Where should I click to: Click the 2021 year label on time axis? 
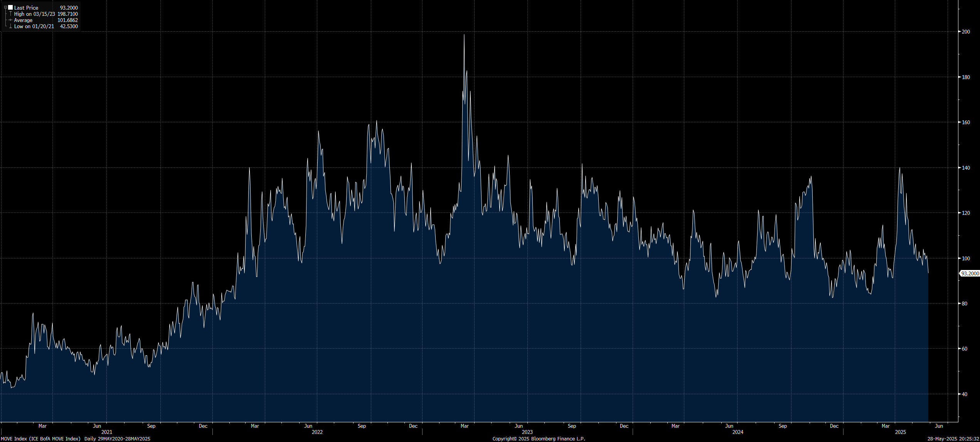tap(106, 432)
